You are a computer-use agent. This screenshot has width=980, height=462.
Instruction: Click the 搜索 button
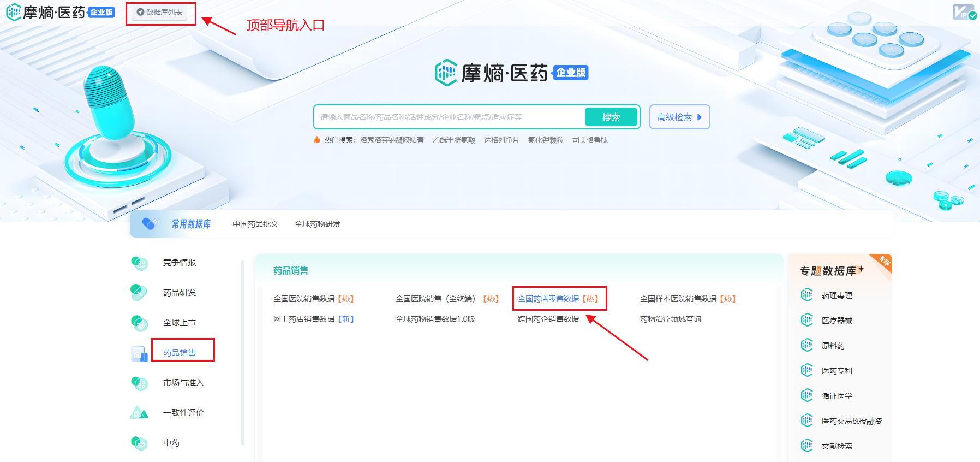point(611,117)
